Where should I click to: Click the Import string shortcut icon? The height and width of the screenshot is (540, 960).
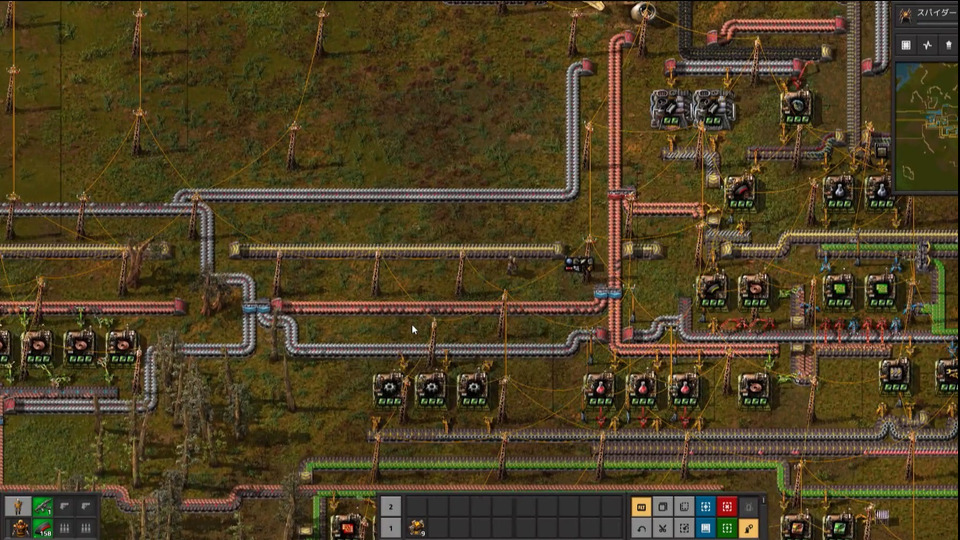pos(684,528)
